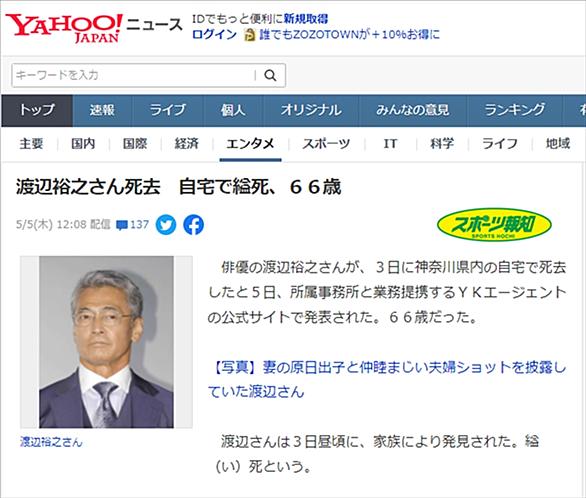Click the ログイン link
The image size is (586, 498).
pyautogui.click(x=215, y=35)
